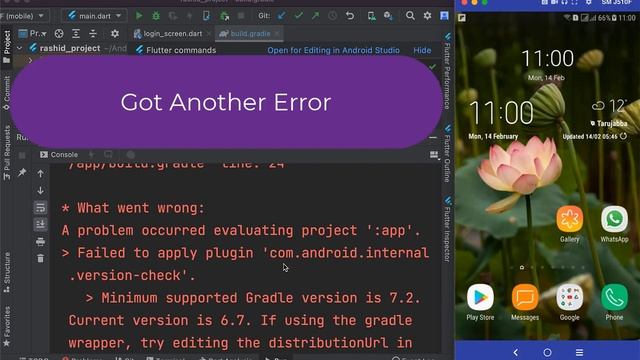This screenshot has height=360, width=640.
Task: Open WhatsApp on phone mirror
Action: (614, 224)
